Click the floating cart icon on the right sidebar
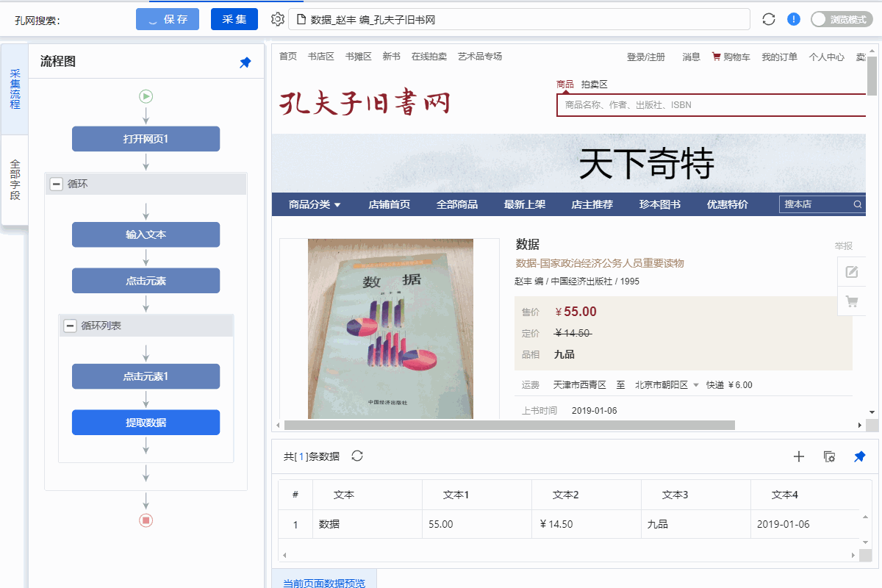The image size is (882, 588). (852, 301)
